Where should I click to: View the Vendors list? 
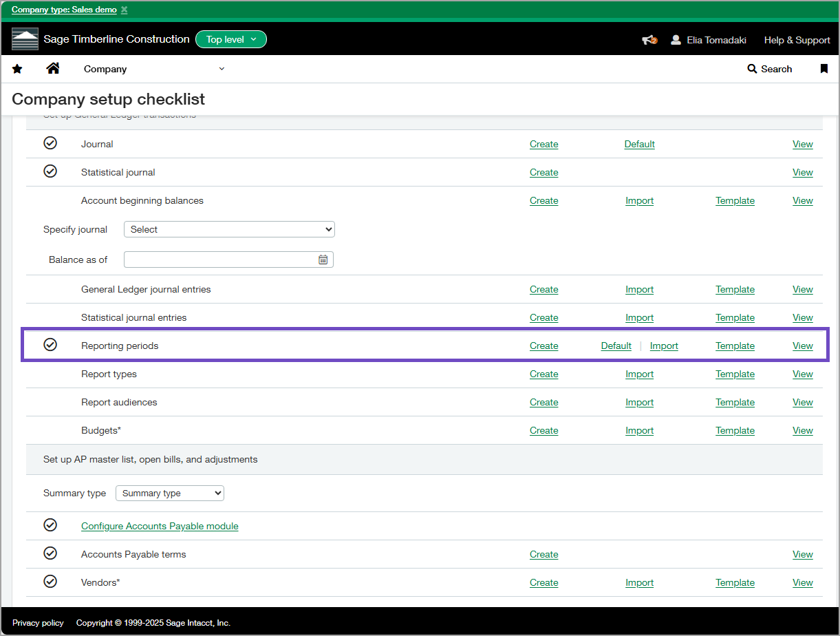(x=803, y=582)
